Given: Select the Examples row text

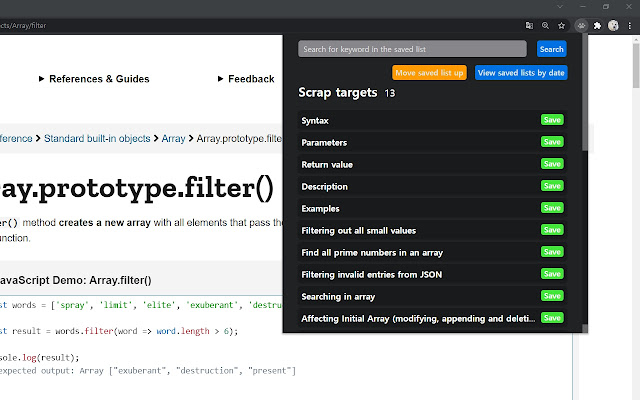Looking at the screenshot, I should point(320,209).
